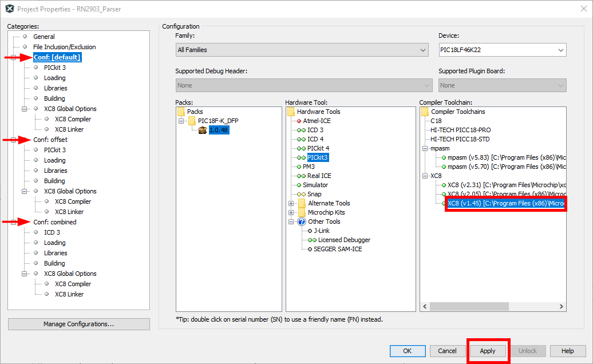Click the Microchip Kits folder icon

[302, 212]
